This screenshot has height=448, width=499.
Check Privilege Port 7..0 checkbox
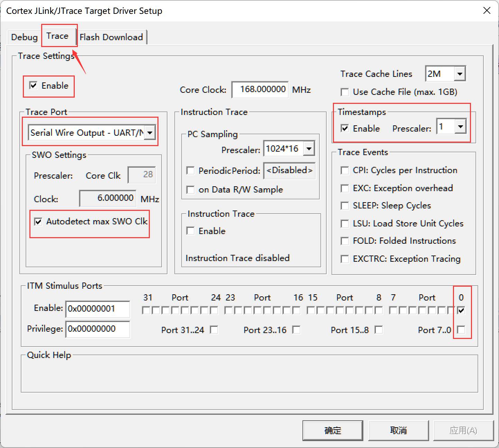click(x=461, y=330)
